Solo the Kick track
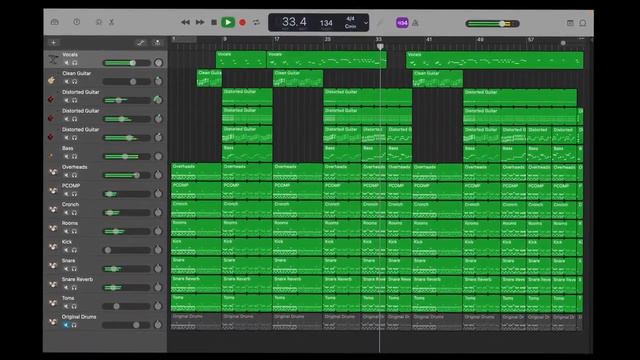Screen dimensions: 640x360 click(x=75, y=250)
